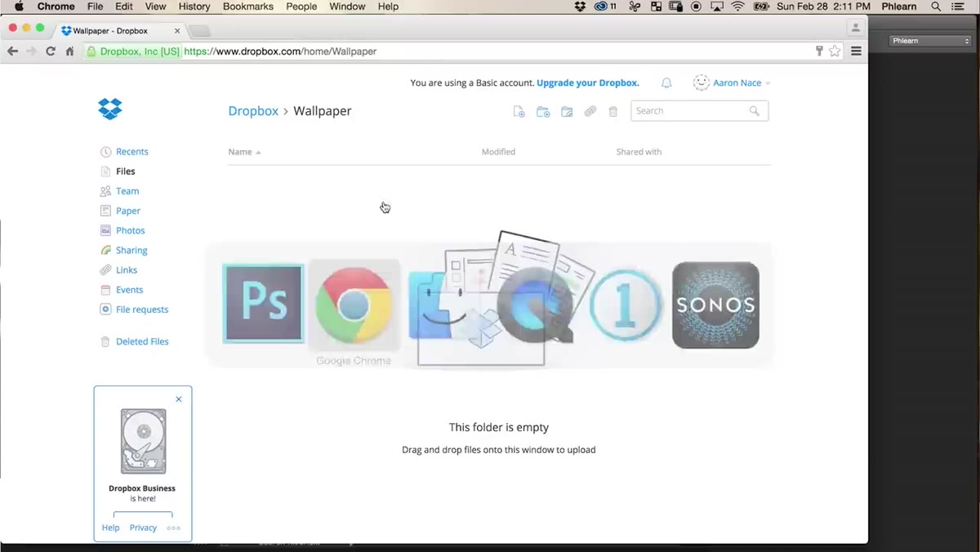This screenshot has height=552, width=980.
Task: Open the Aaron Nace account dropdown
Action: [743, 82]
